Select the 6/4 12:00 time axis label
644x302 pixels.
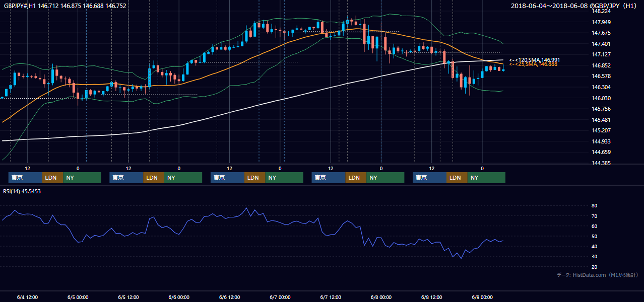pos(27,297)
